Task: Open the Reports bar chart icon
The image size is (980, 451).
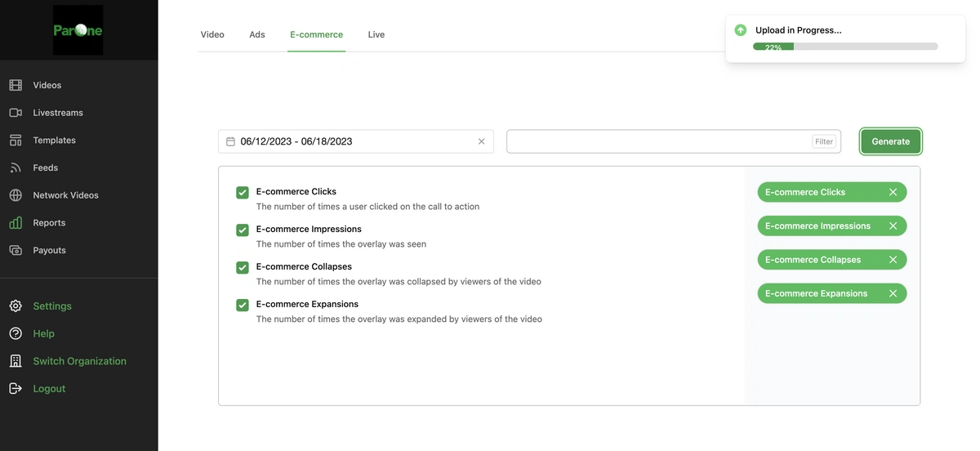Action: pos(16,222)
